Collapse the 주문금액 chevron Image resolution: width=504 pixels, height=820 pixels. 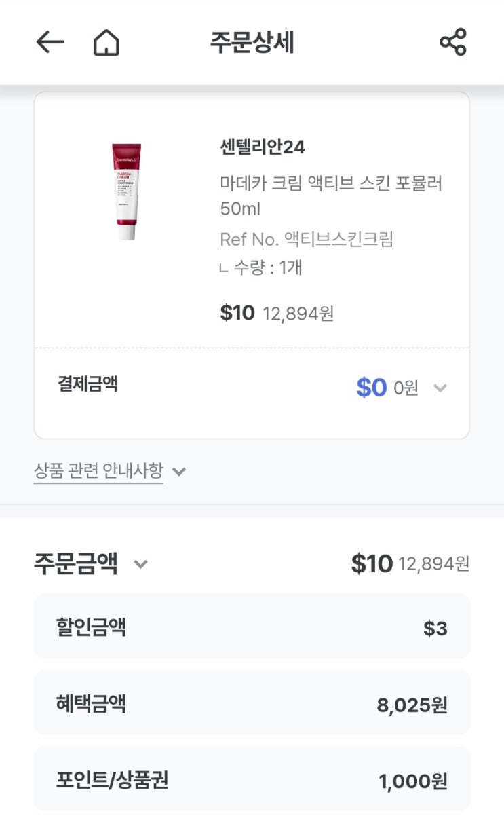coord(140,564)
